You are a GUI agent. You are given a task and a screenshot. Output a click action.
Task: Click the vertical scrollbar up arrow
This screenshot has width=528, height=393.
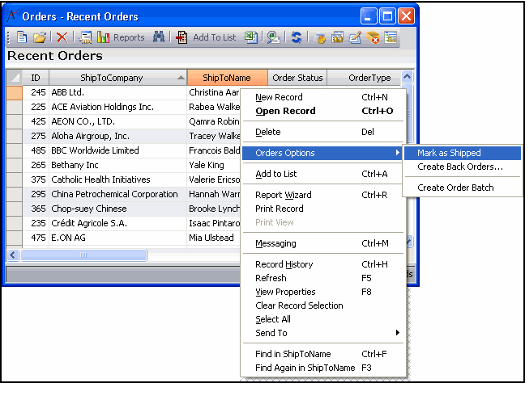[407, 77]
